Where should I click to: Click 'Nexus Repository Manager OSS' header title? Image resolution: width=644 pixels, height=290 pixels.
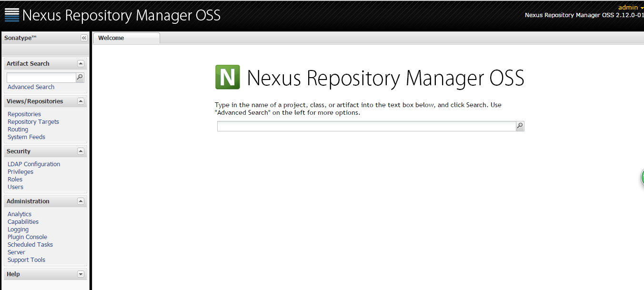[121, 15]
